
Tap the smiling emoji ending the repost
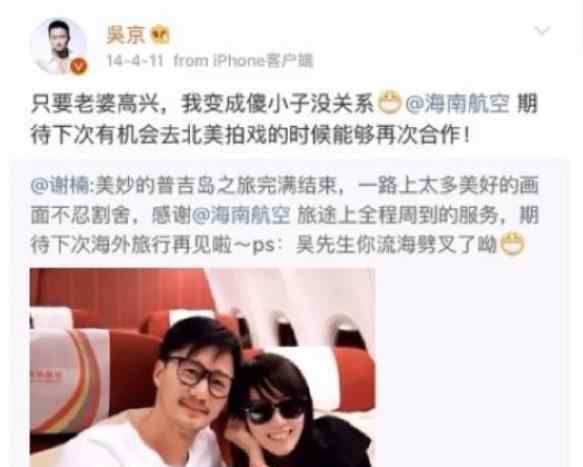tap(512, 244)
